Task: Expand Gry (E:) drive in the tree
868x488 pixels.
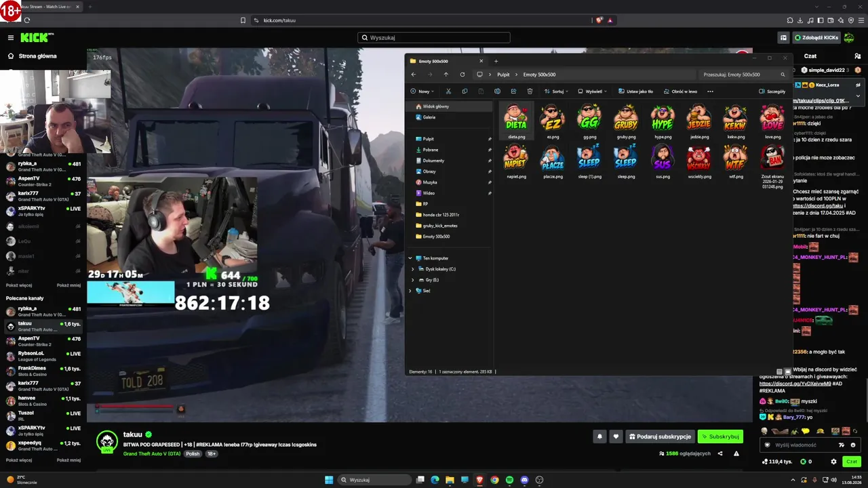Action: 413,280
